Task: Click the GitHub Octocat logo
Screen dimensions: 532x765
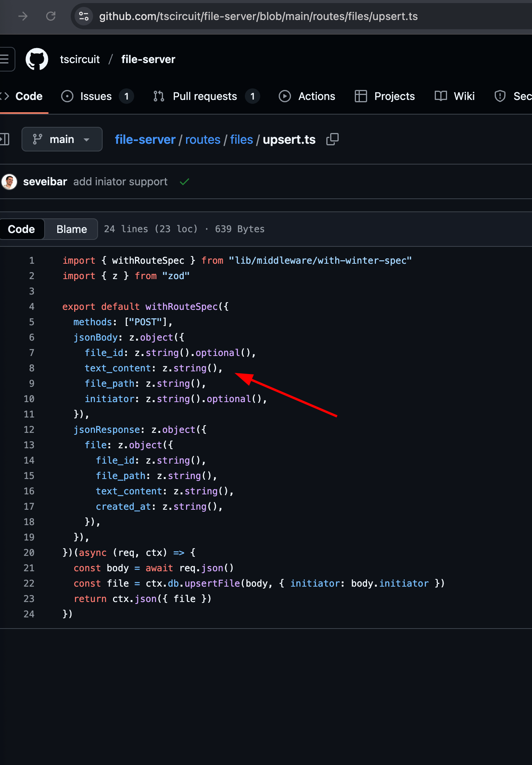Action: [37, 59]
